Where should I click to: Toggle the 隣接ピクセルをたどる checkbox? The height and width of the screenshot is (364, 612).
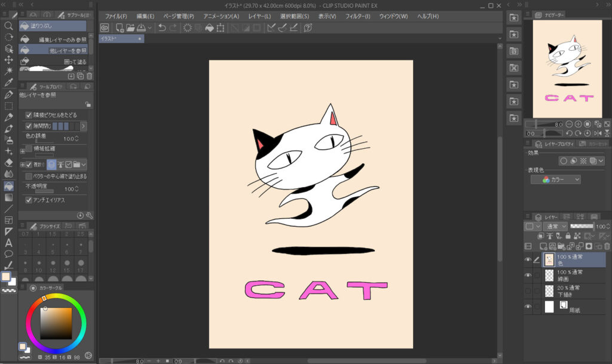click(29, 115)
